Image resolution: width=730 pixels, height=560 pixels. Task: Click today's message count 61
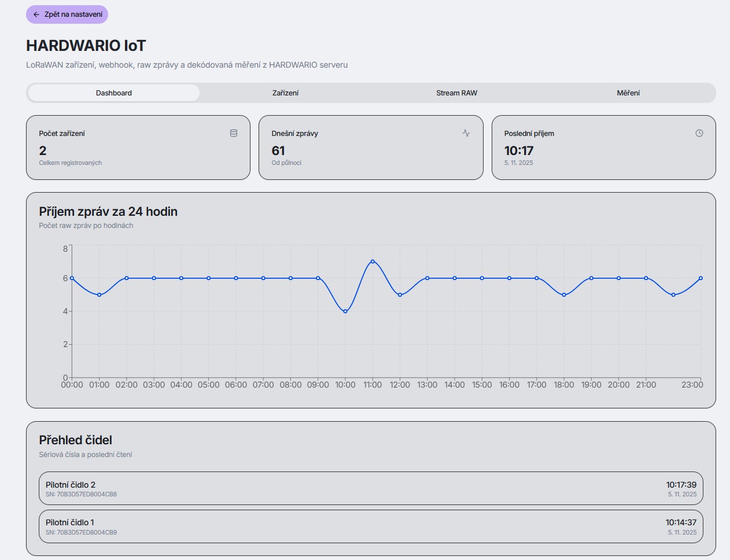coord(278,151)
